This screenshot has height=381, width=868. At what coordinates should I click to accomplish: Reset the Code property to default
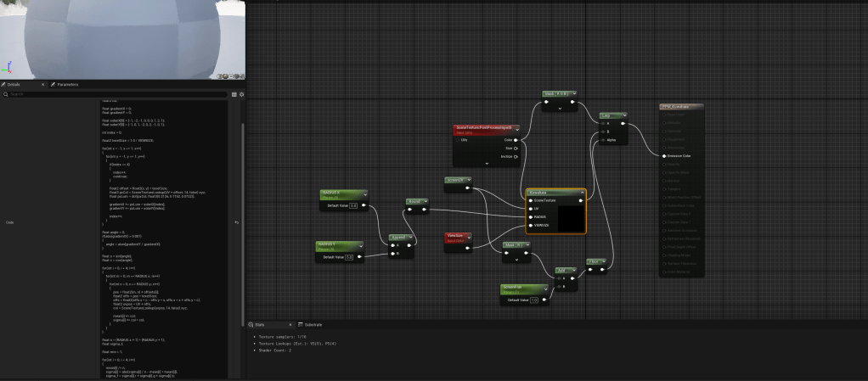point(237,222)
